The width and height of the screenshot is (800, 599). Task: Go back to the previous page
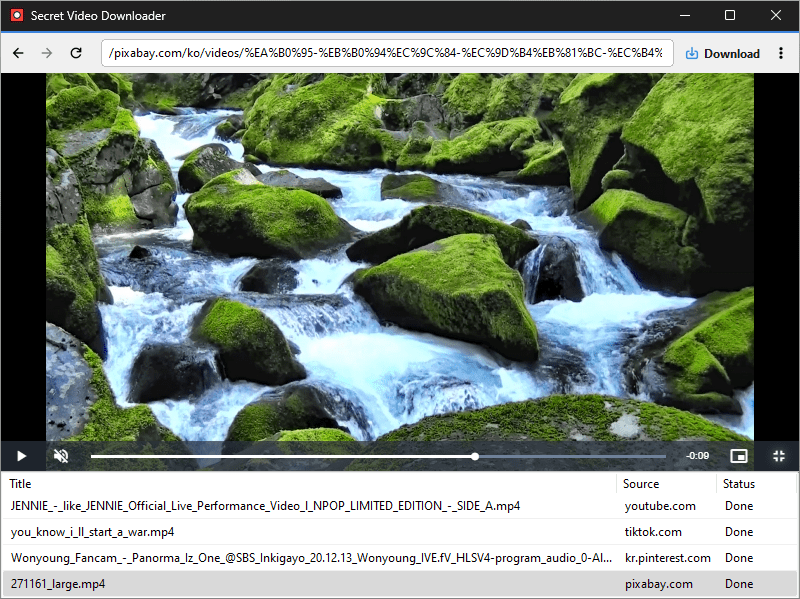click(18, 53)
